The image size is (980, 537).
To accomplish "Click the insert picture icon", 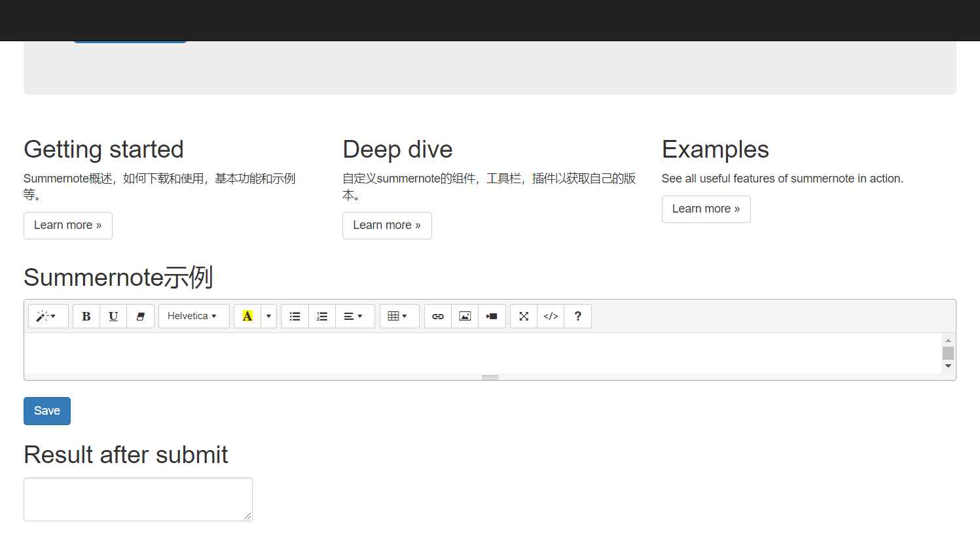I will coord(465,317).
